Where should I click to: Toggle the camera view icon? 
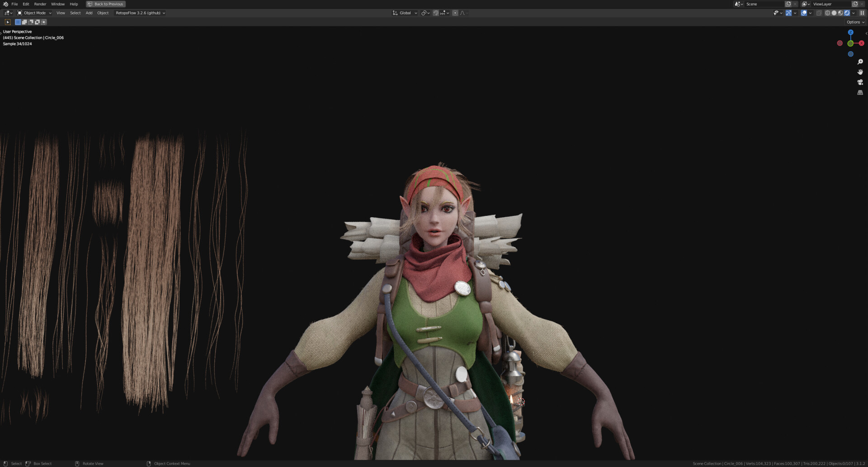click(x=860, y=82)
